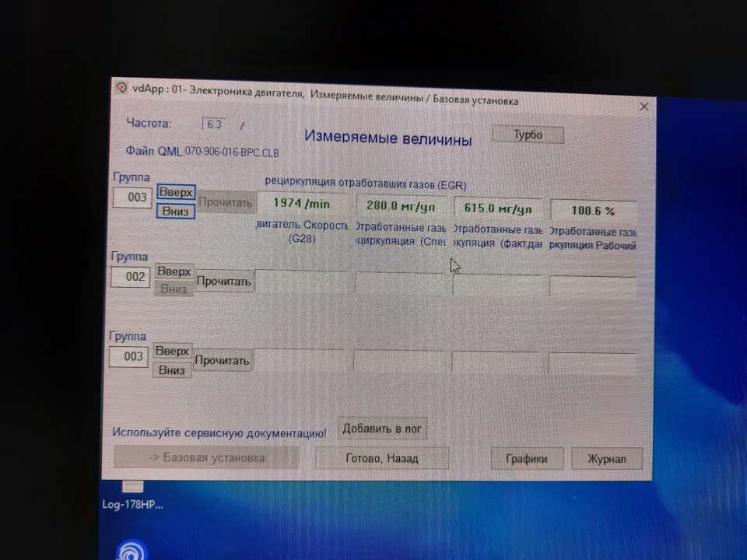Click the last empty field of bottom group 003
747x560 pixels.
coord(591,363)
